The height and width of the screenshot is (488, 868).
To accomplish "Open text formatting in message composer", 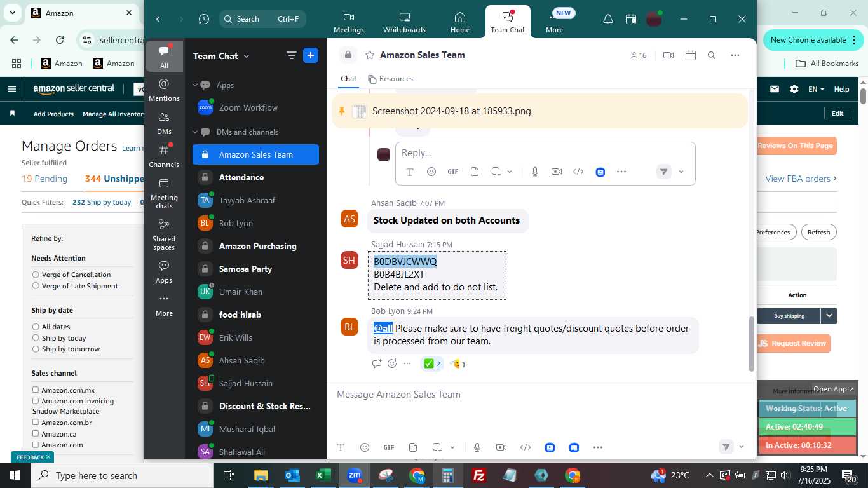I will pos(340,447).
